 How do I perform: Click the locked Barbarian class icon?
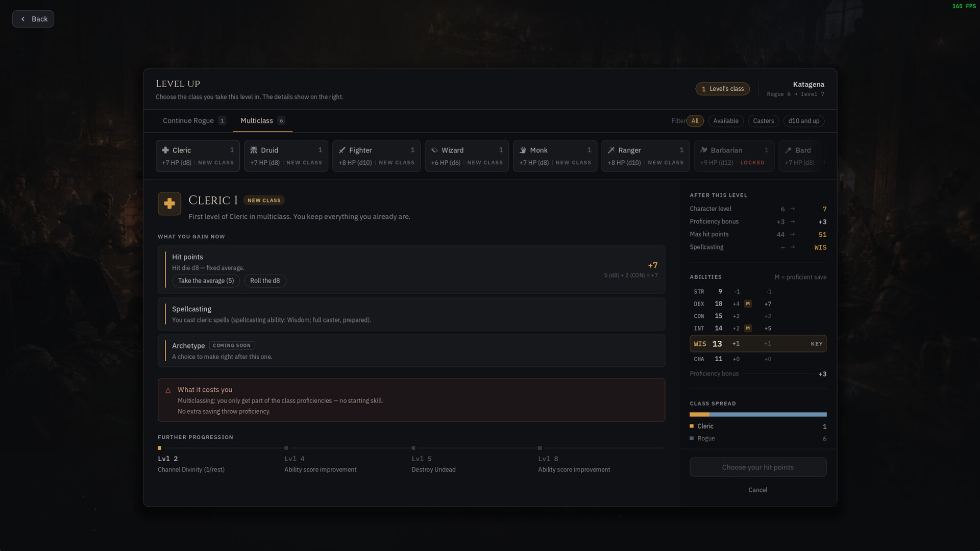click(703, 150)
